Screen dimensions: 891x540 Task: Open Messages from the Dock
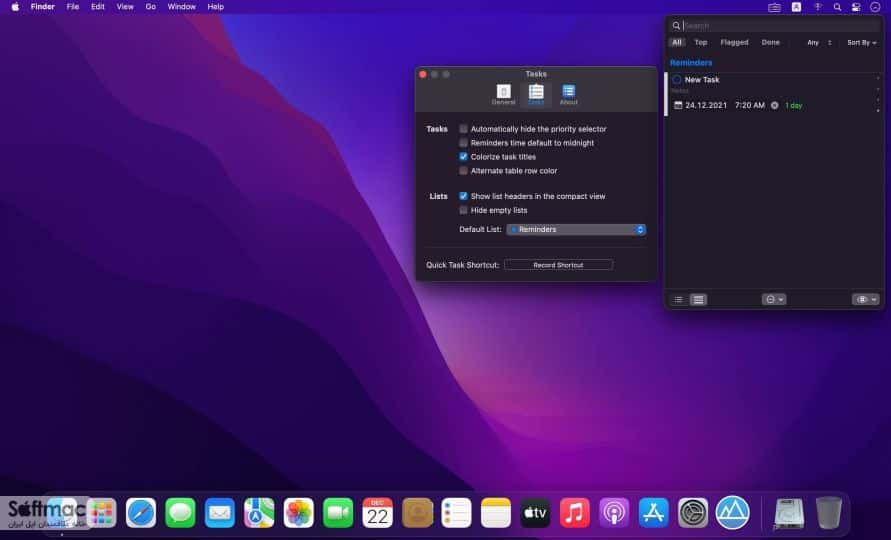(180, 513)
